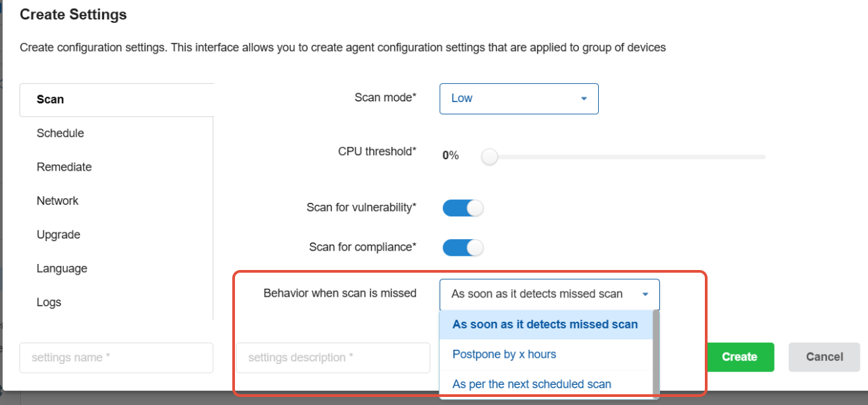
Task: Click the dropdown list scrollbar
Action: point(656,353)
